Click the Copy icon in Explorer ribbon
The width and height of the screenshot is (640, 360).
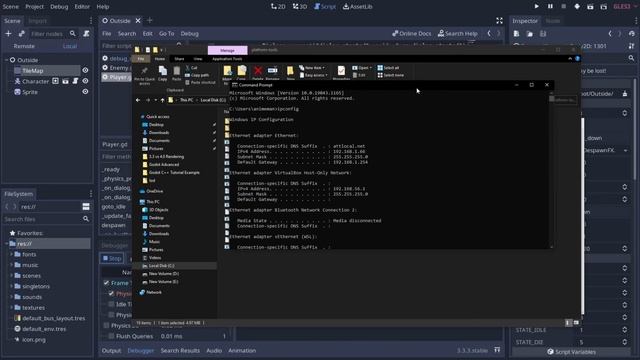(162, 71)
